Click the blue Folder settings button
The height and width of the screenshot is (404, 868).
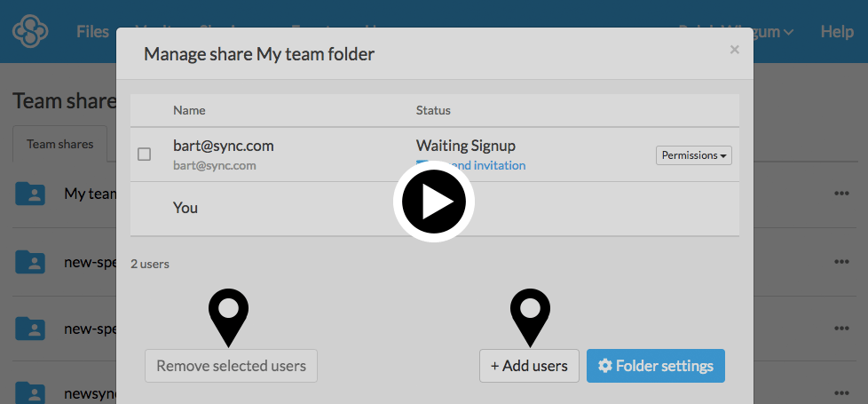(655, 366)
